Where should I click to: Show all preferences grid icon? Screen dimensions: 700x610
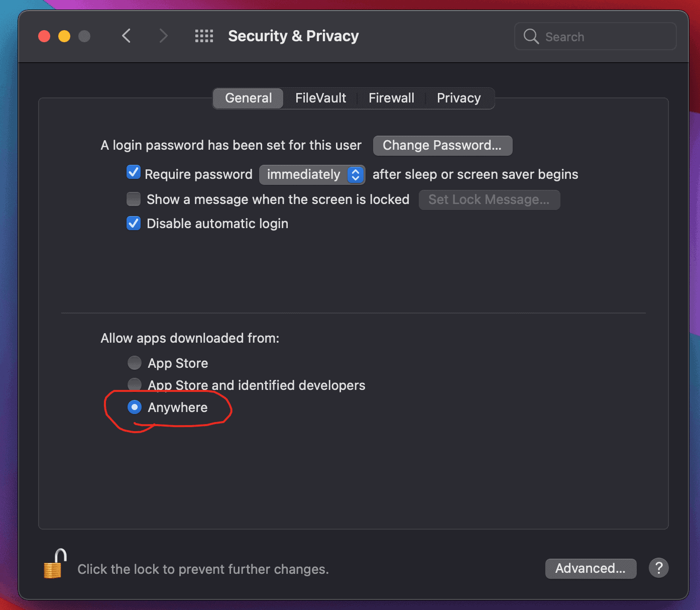[x=204, y=36]
